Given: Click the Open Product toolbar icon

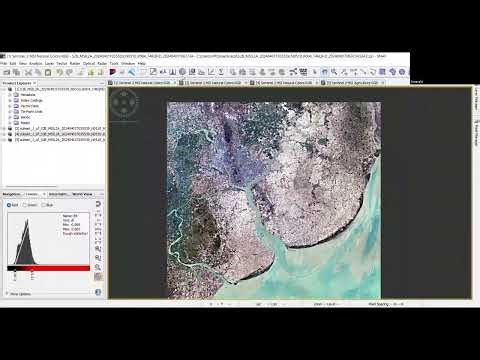Looking at the screenshot, I should click(7, 72).
